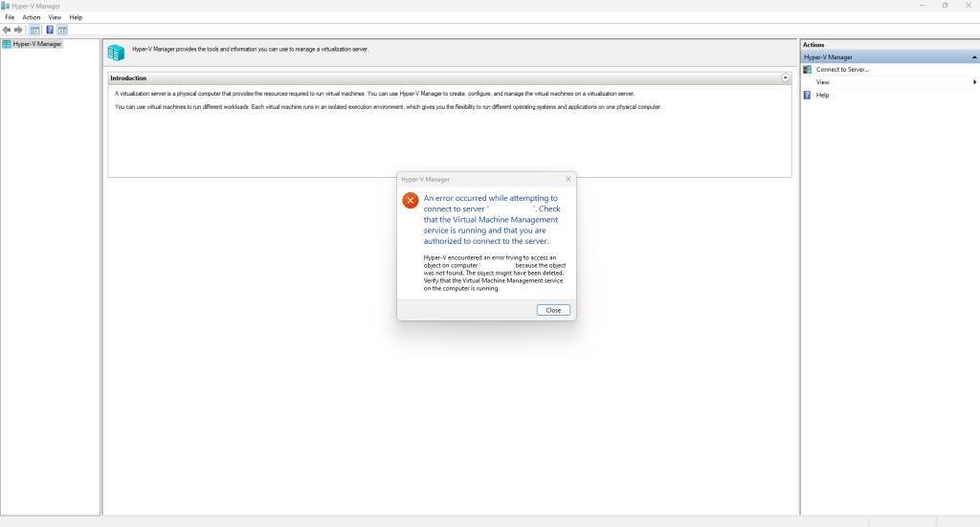Open the File menu
Image resolution: width=980 pixels, height=527 pixels.
10,17
